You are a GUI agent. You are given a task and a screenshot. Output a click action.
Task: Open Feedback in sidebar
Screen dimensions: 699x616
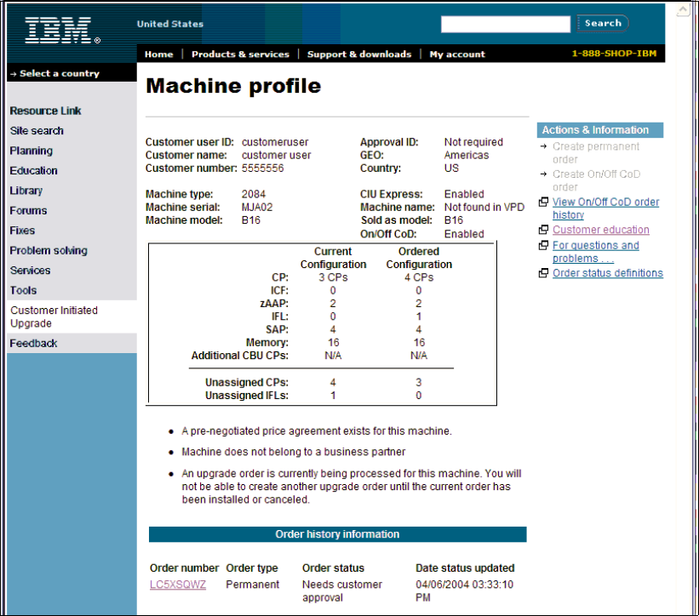[x=33, y=344]
